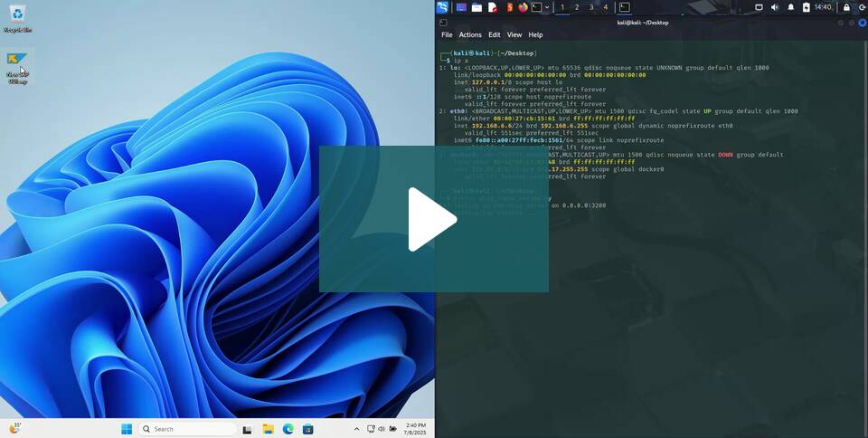Open the Windows network tray icon

coord(371,429)
